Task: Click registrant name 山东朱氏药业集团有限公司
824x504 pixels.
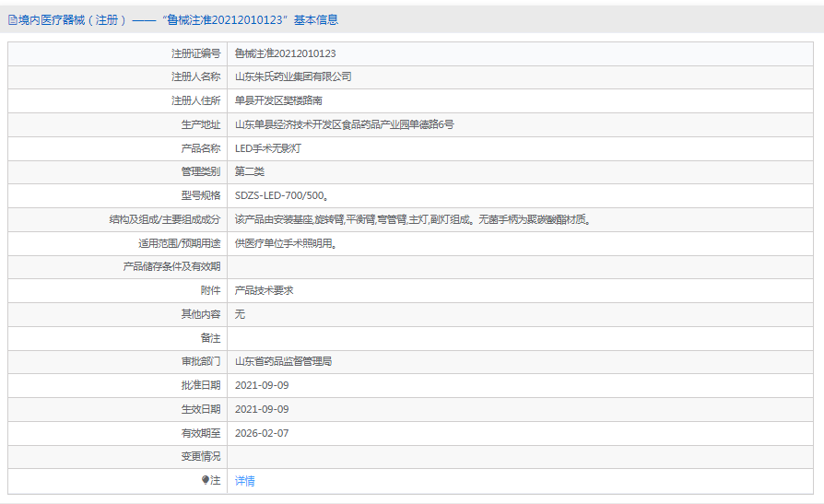Action: tap(293, 76)
